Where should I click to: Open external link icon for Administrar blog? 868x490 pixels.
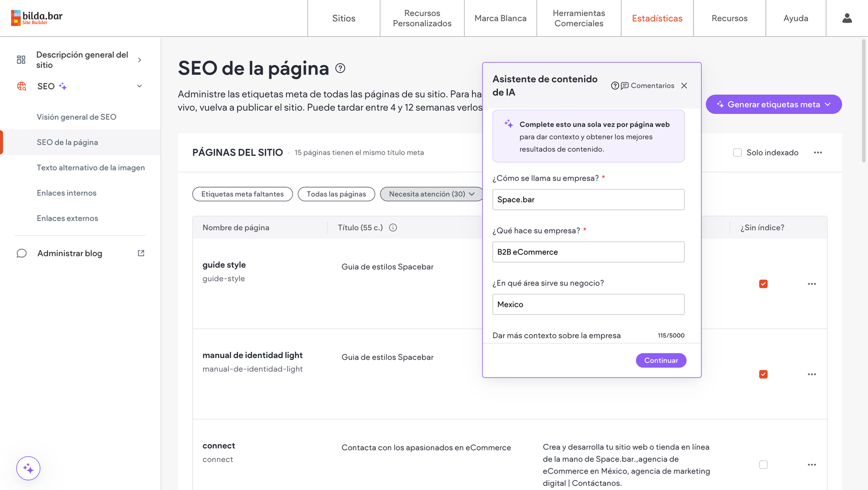141,253
